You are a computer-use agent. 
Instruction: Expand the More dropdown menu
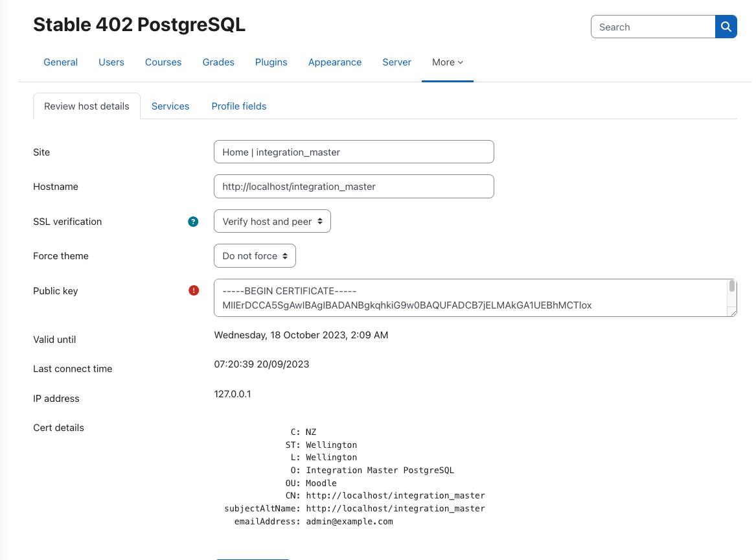[448, 62]
